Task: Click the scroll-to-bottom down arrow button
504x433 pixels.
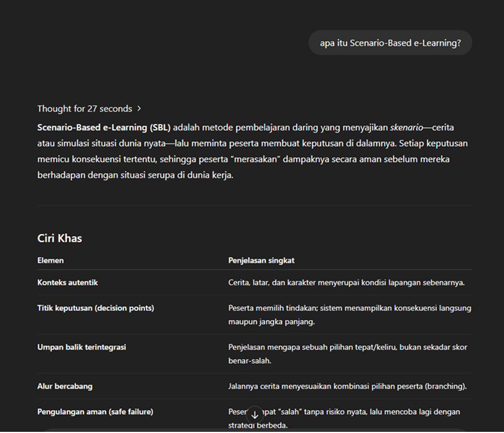Action: [x=254, y=415]
